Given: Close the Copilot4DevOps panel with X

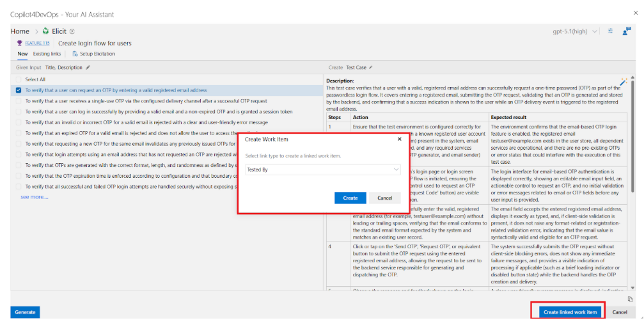Looking at the screenshot, I should 636,13.
